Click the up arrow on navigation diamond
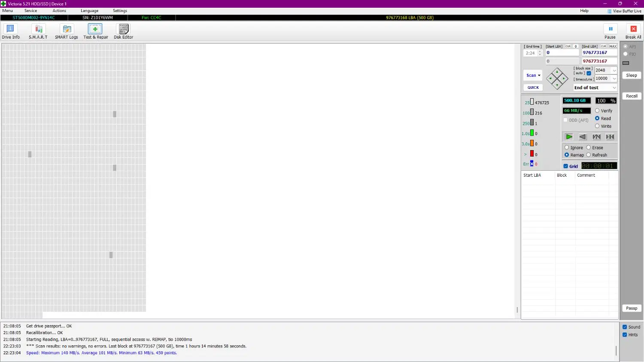 (557, 72)
